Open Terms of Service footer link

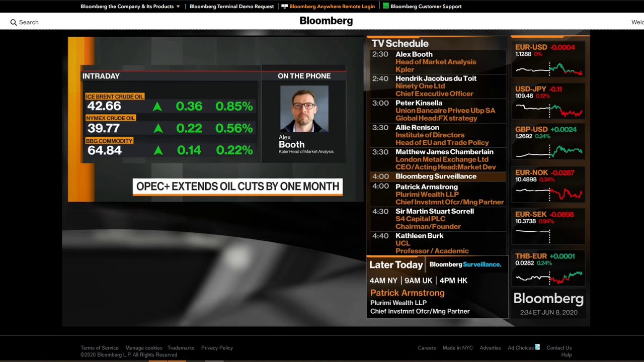coord(100,348)
